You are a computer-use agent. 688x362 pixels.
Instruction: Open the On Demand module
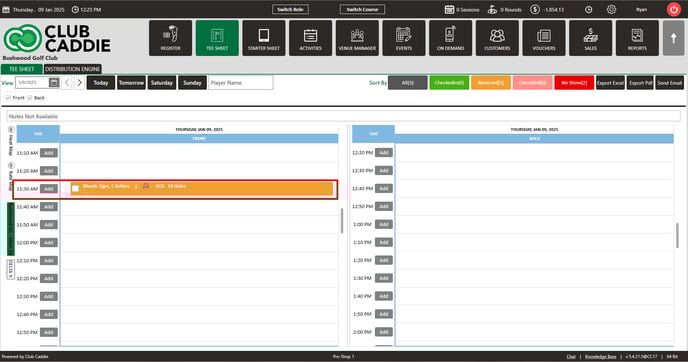point(450,38)
